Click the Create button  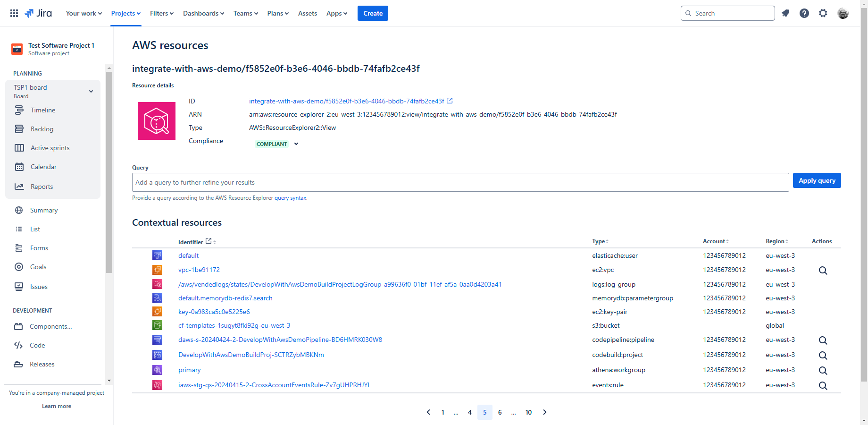[x=373, y=13]
